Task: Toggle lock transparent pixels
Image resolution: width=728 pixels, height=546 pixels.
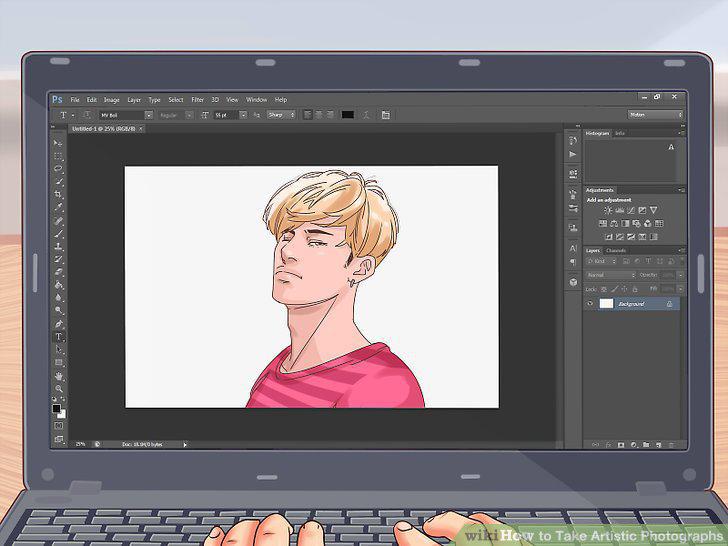Action: tap(604, 289)
